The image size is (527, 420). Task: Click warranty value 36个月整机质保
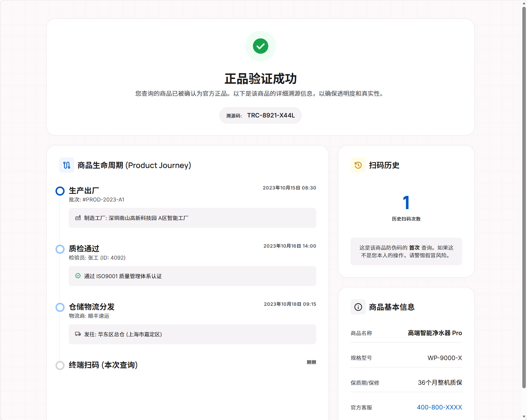pos(440,383)
